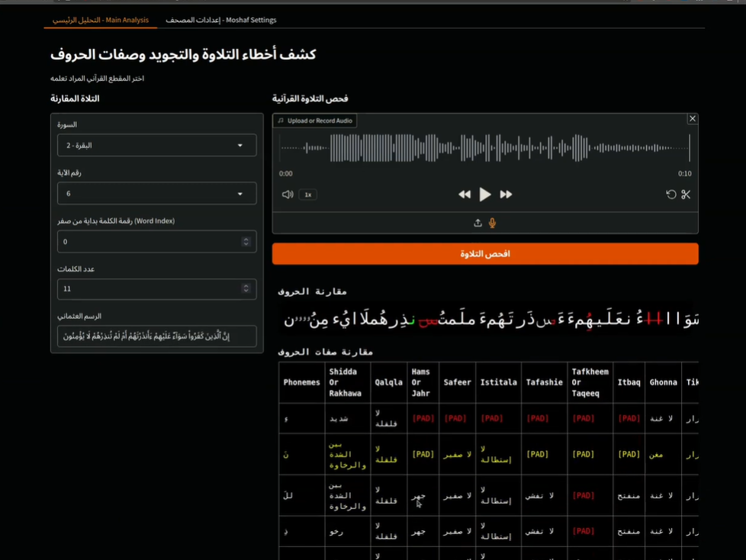This screenshot has width=746, height=560.
Task: Click the Upload or Record Audio label
Action: (315, 121)
